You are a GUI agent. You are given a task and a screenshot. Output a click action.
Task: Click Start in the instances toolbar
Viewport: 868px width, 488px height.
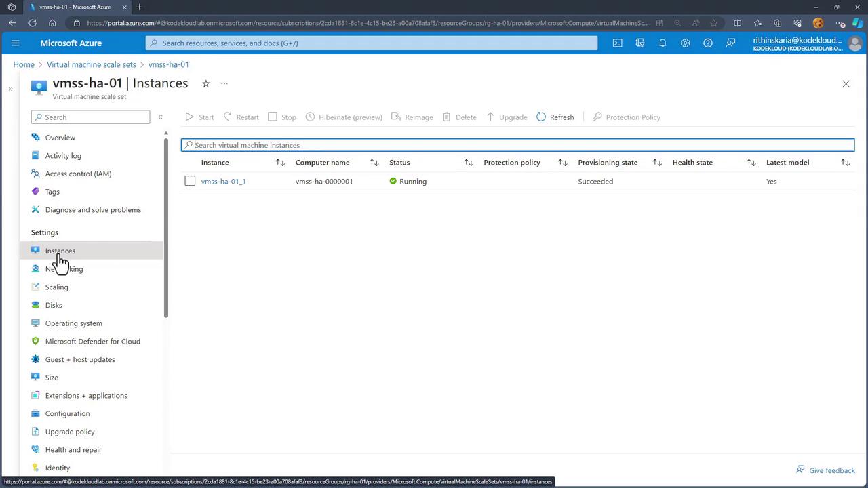[199, 117]
